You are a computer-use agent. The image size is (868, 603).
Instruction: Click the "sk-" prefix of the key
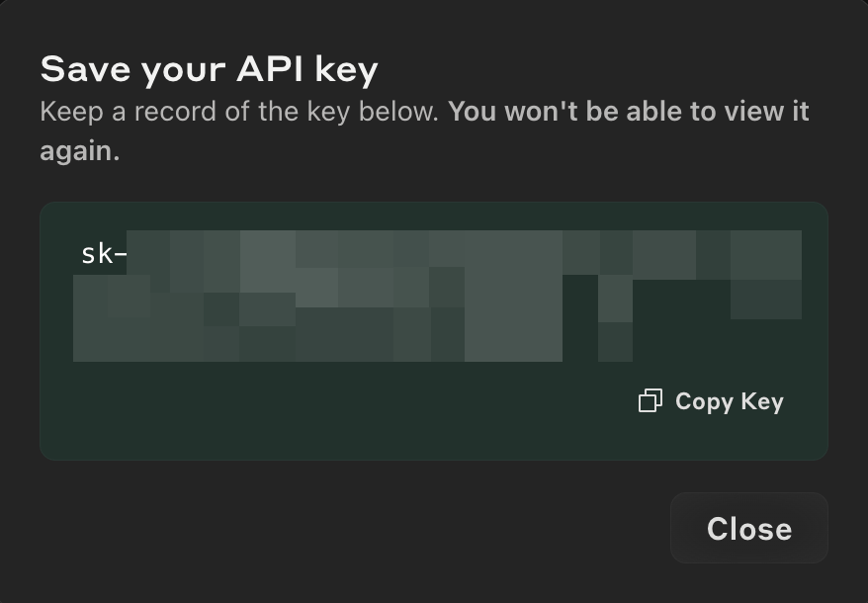[103, 254]
